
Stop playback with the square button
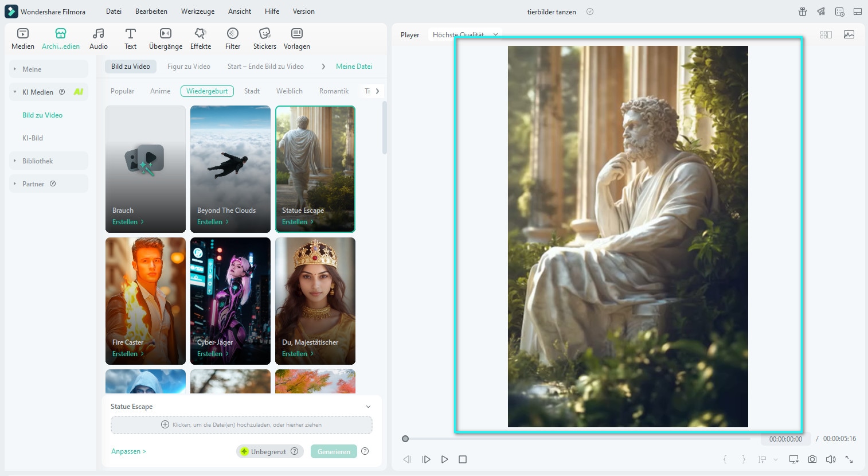(x=463, y=459)
